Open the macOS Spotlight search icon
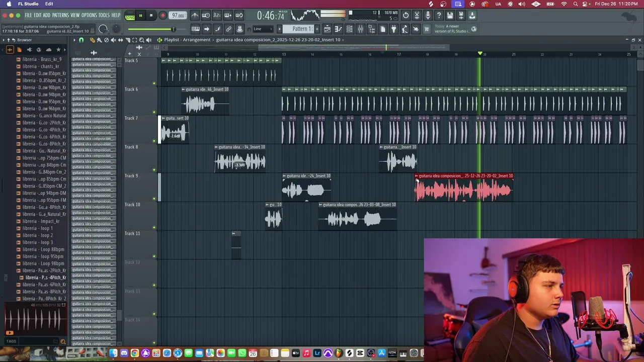 pos(576,4)
